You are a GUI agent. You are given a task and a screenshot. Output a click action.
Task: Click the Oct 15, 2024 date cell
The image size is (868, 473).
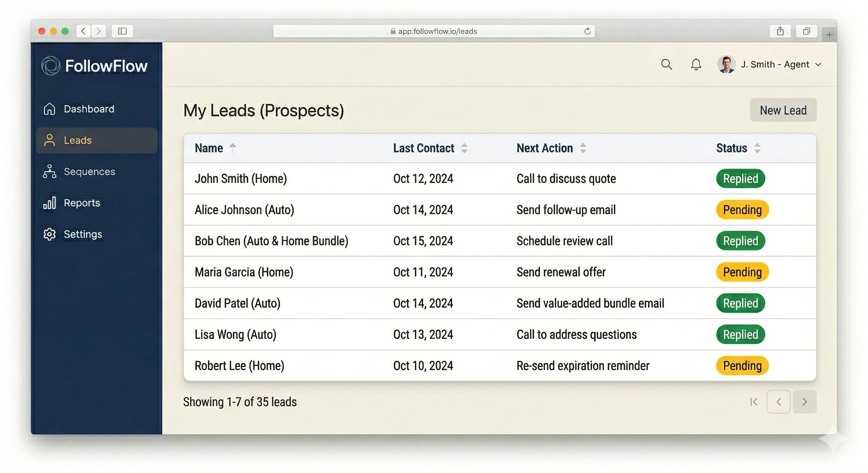[x=423, y=241]
